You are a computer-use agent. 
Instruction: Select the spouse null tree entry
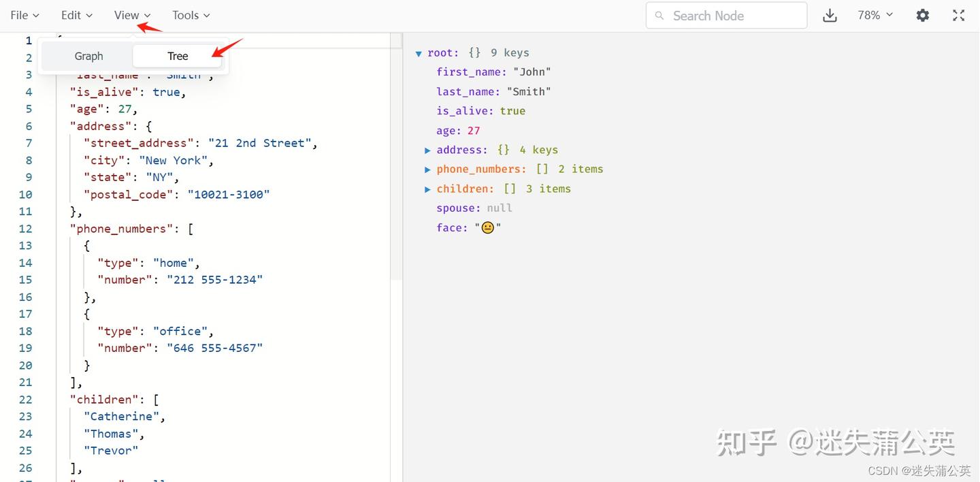474,208
